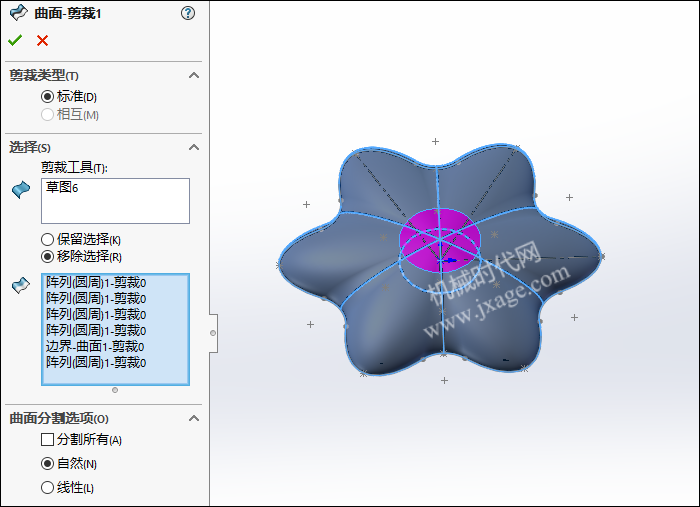
Task: Click the panel collapse handle on the splitter
Action: [213, 333]
